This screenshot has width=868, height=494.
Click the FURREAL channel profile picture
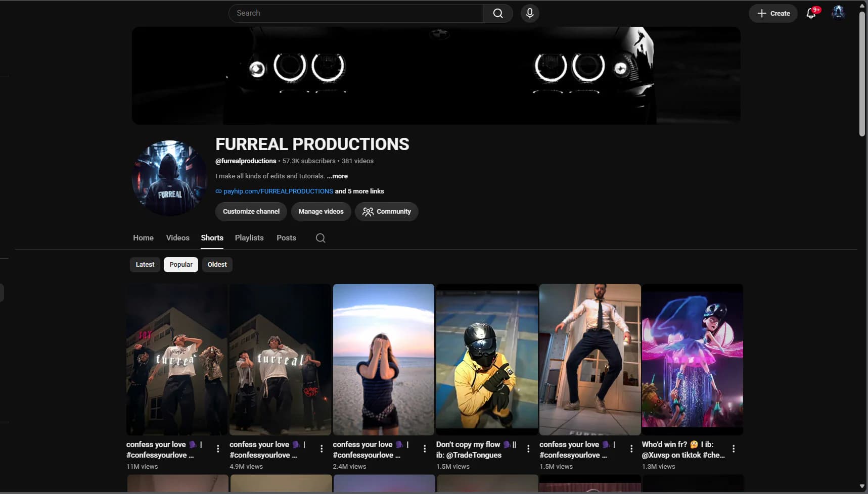tap(169, 178)
